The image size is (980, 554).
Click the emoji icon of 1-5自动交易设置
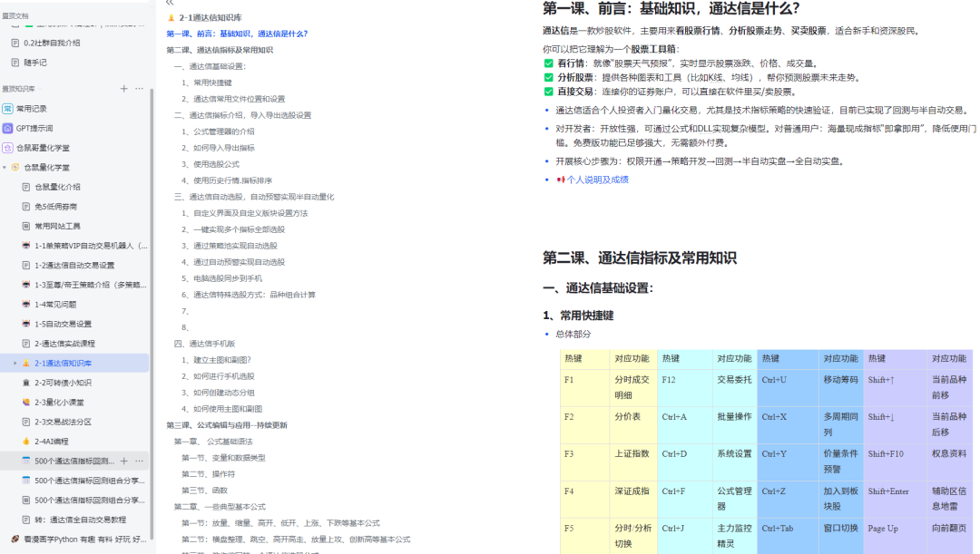coord(25,325)
